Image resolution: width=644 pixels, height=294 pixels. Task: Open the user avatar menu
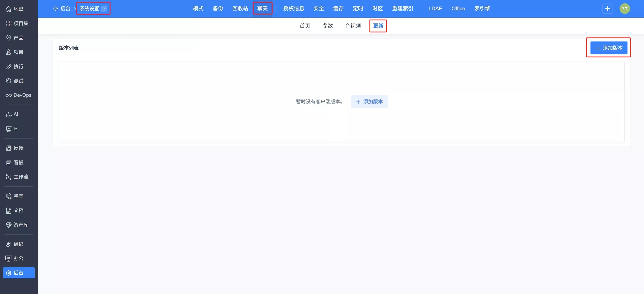(x=625, y=9)
